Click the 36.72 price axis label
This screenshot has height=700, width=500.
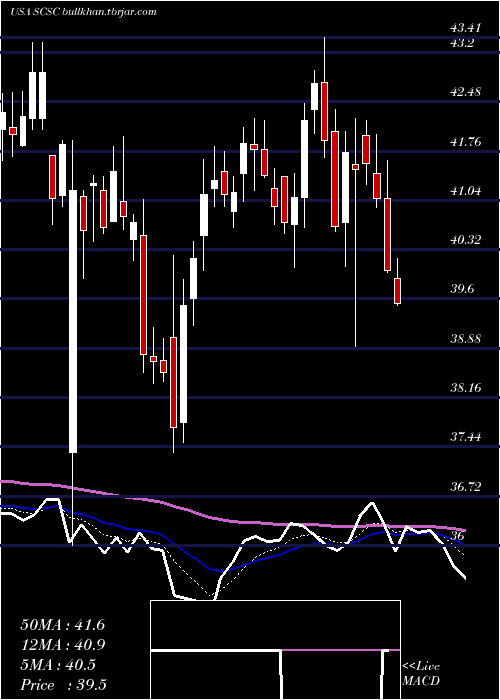pyautogui.click(x=466, y=487)
